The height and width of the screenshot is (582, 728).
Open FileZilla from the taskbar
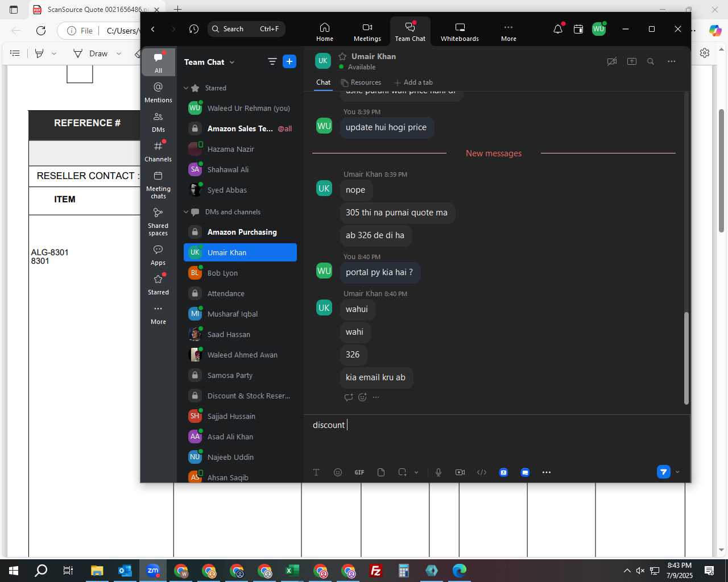376,571
